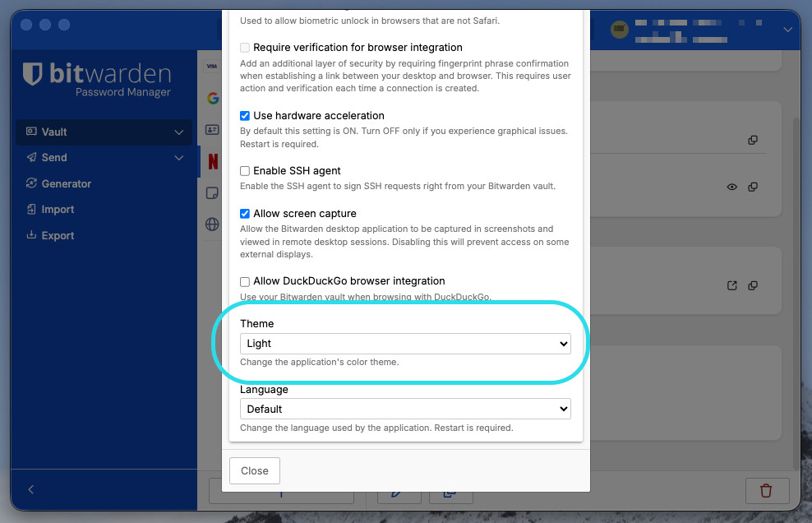Screen dimensions: 812x523
Task: Collapse the Vault section chevron
Action: tap(179, 132)
